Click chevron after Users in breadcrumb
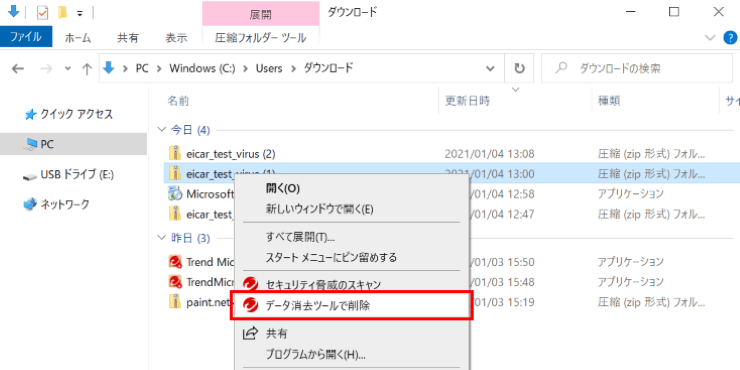The width and height of the screenshot is (740, 370). [x=293, y=69]
